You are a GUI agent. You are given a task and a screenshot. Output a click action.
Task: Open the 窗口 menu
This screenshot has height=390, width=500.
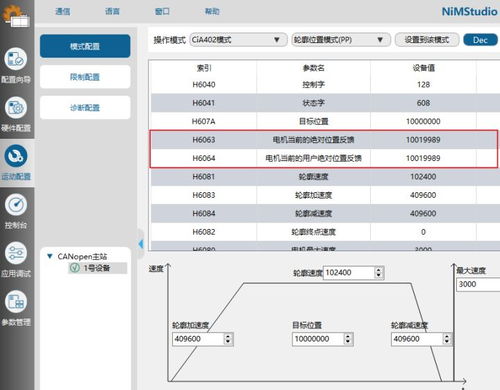[162, 12]
